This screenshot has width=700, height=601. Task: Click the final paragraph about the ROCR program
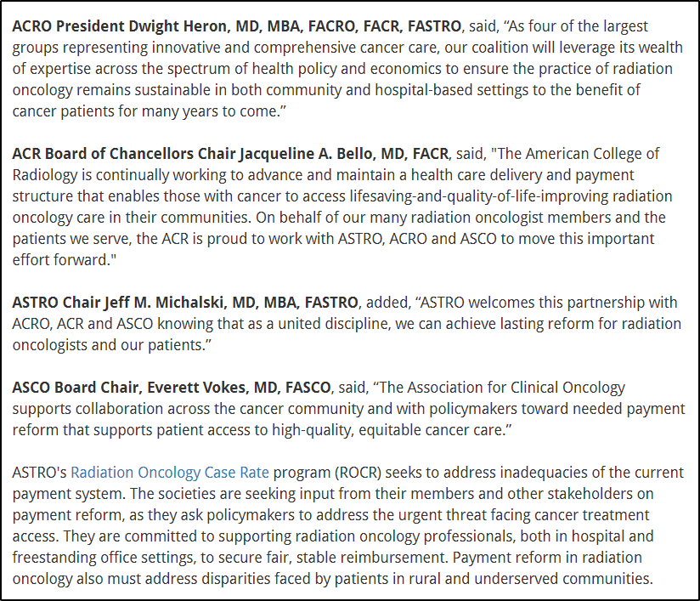pyautogui.click(x=340, y=537)
